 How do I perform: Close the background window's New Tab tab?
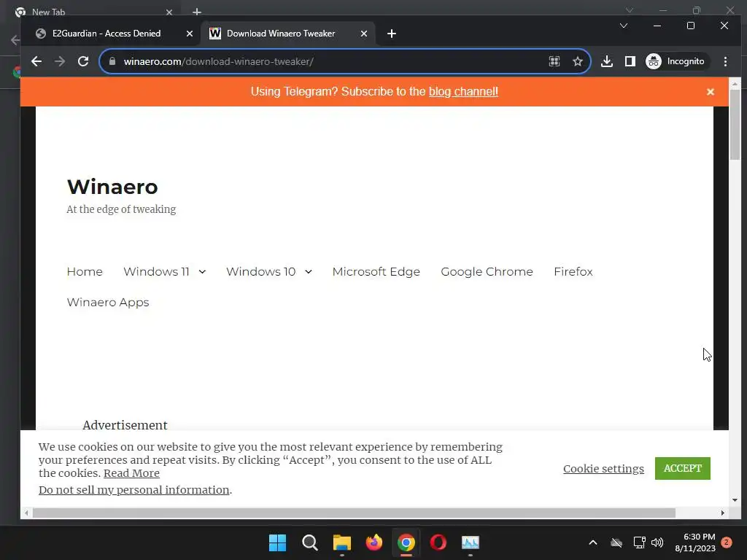click(x=169, y=12)
